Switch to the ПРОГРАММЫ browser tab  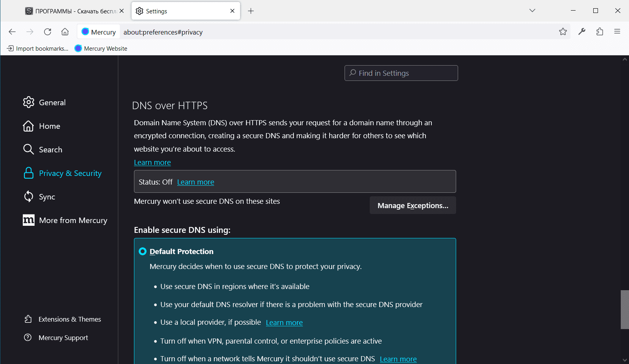(75, 11)
